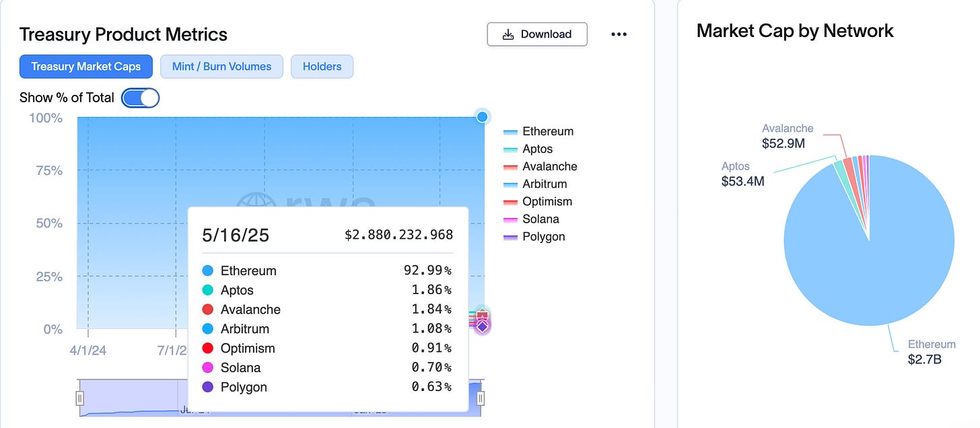Toggle Arbitrum series in chart legend
The width and height of the screenshot is (980, 428).
click(x=535, y=184)
